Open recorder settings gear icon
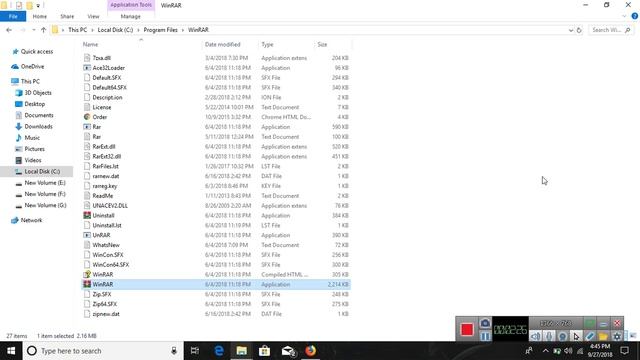This screenshot has height=360, width=640. coord(617,336)
